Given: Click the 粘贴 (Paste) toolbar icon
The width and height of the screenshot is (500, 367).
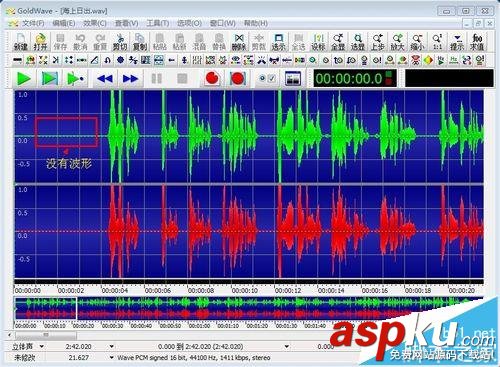Looking at the screenshot, I should [x=159, y=42].
